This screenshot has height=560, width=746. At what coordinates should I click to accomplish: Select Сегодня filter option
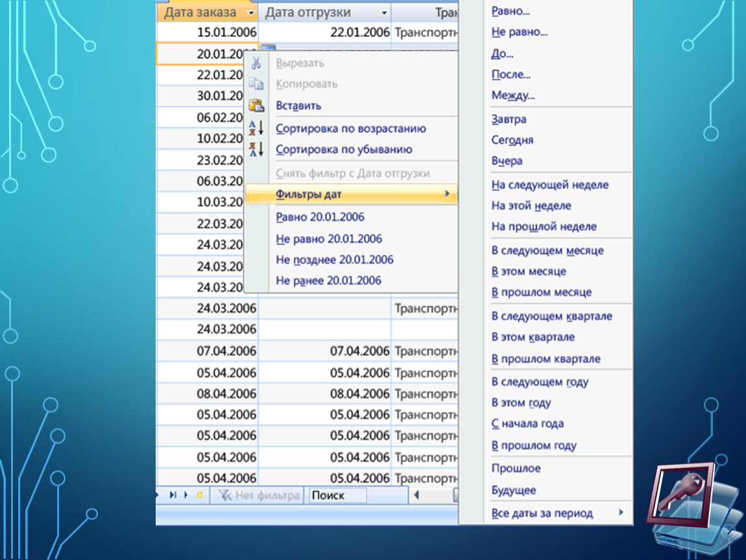tap(512, 140)
